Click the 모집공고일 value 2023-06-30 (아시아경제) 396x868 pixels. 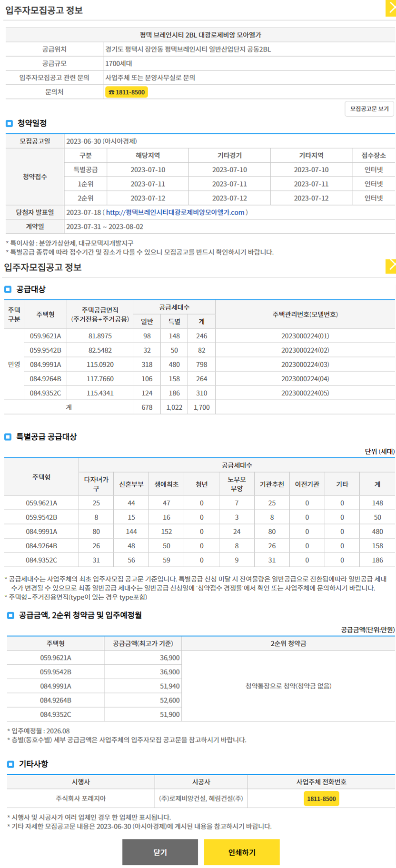click(x=101, y=141)
